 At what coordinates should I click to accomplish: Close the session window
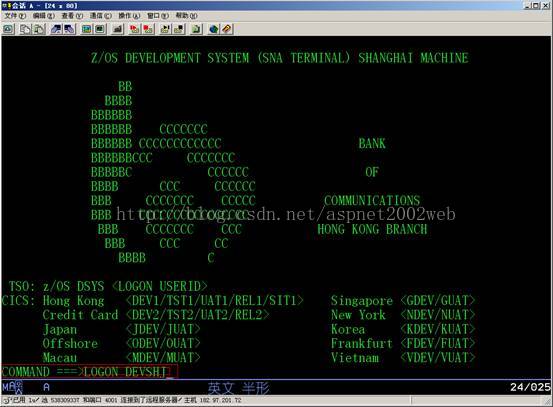coord(545,5)
